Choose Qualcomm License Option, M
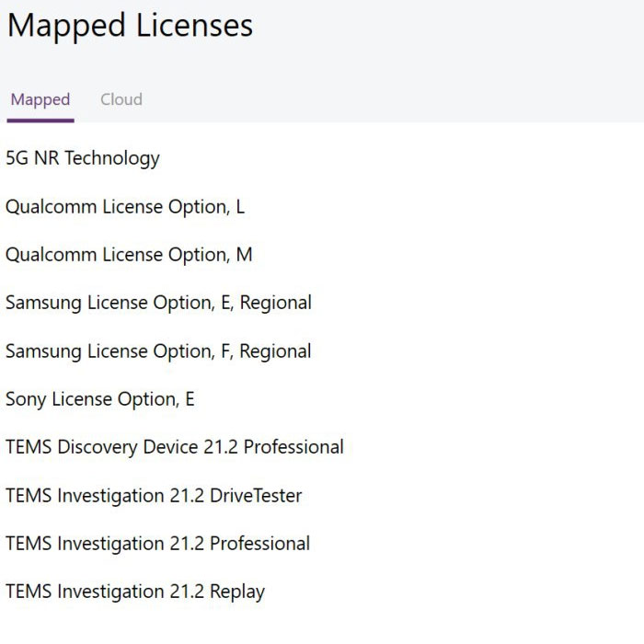The height and width of the screenshot is (644, 644). [x=129, y=255]
